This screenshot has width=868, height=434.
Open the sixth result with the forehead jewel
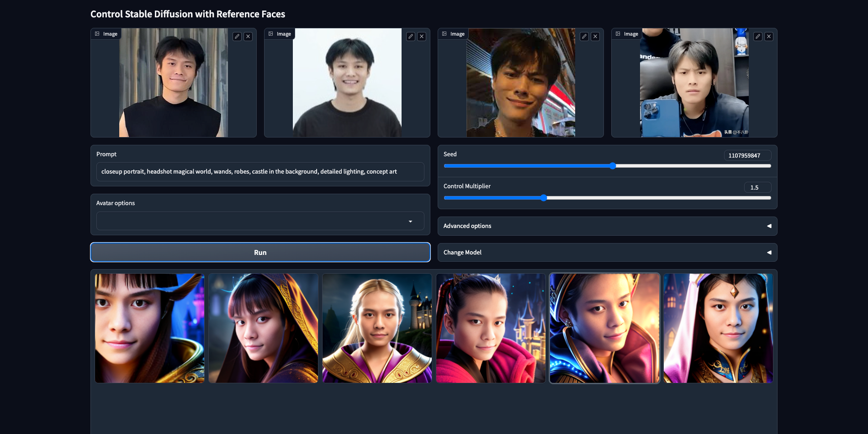point(718,328)
